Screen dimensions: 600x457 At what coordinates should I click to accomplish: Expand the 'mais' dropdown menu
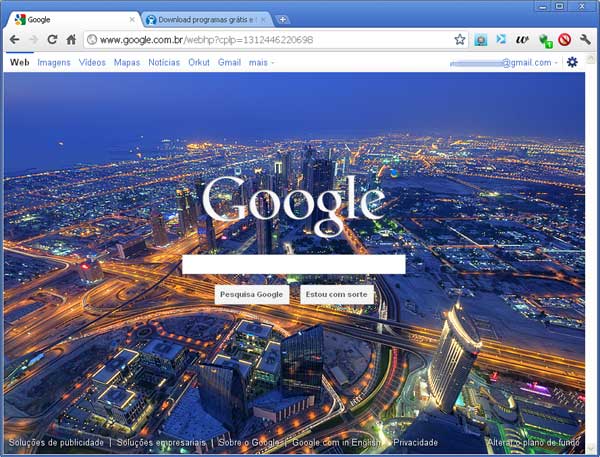point(261,62)
